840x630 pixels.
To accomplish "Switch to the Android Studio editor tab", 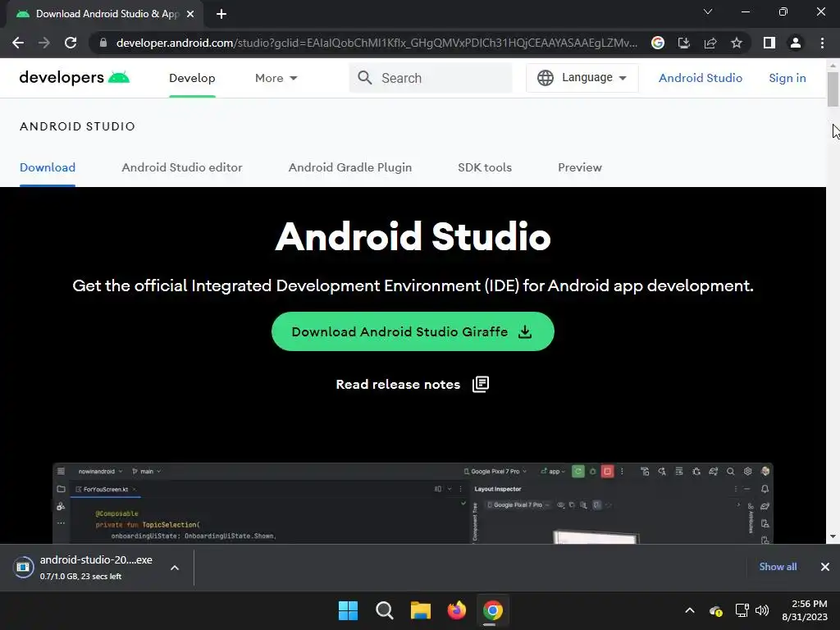I will click(x=182, y=167).
